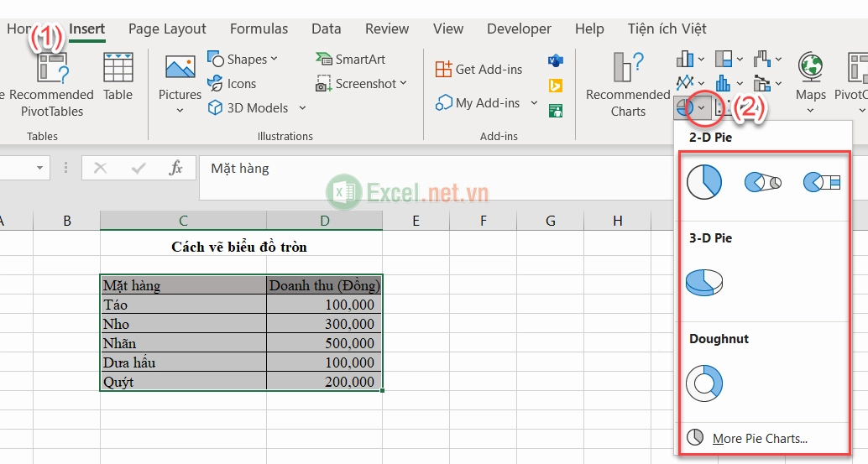Open the Pictures insert menu
The width and height of the screenshot is (868, 464).
(x=180, y=85)
